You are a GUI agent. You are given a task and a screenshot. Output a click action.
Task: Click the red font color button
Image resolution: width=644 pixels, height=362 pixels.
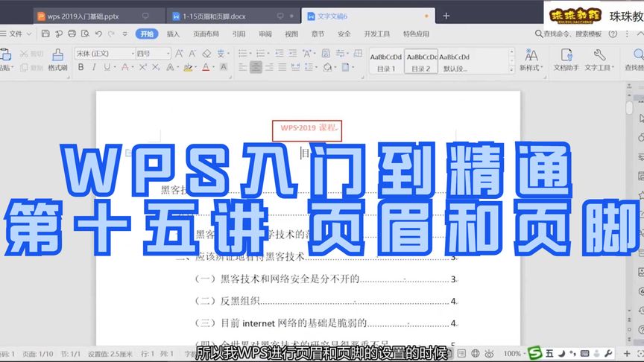coord(206,68)
